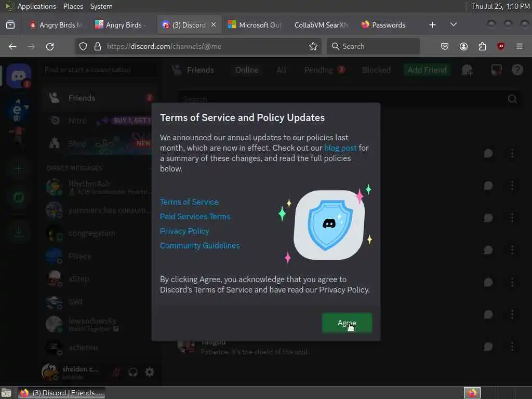The height and width of the screenshot is (399, 532).
Task: Click Find or start a conversation
Action: click(100, 70)
